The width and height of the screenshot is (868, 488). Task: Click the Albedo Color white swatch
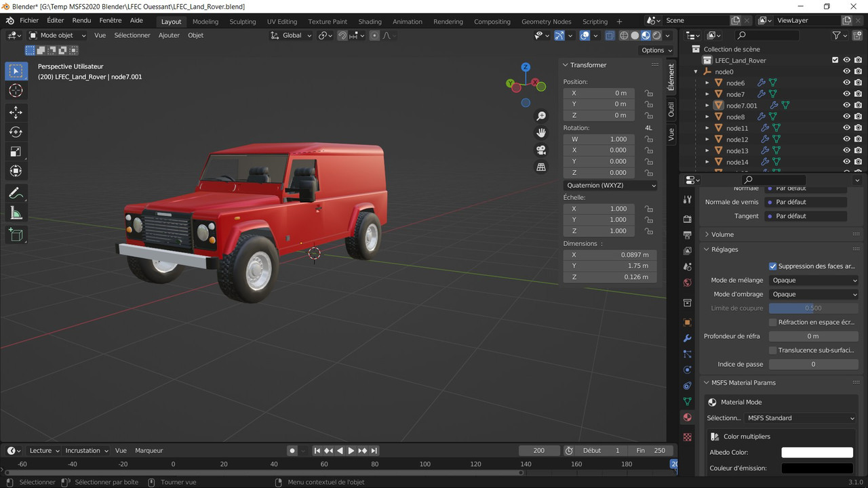[817, 453]
